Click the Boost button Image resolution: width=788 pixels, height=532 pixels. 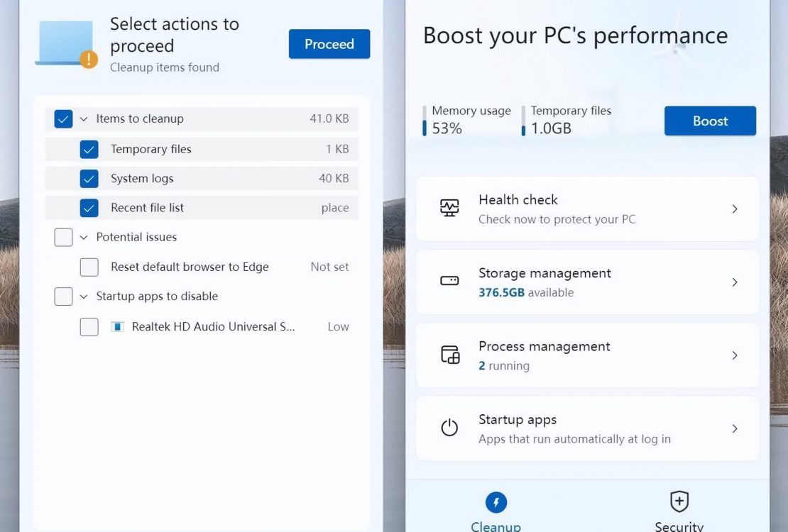tap(710, 121)
